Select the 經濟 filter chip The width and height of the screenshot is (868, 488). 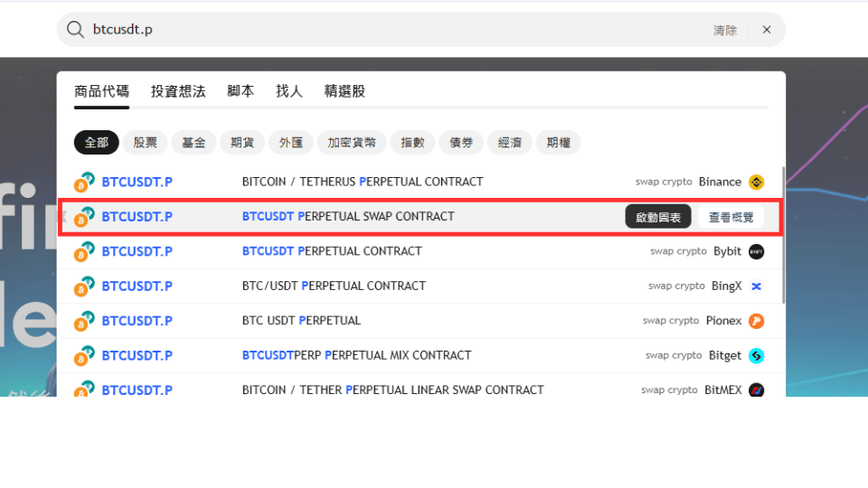click(x=510, y=143)
